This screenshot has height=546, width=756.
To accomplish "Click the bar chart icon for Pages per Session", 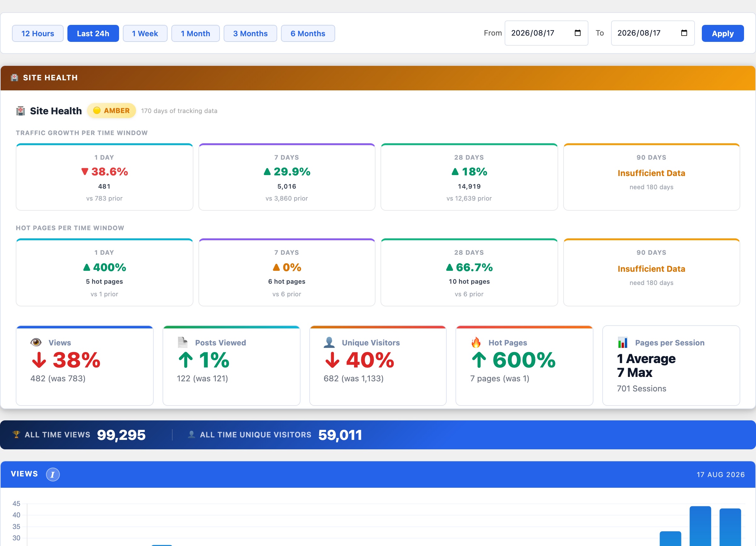I will pos(623,343).
